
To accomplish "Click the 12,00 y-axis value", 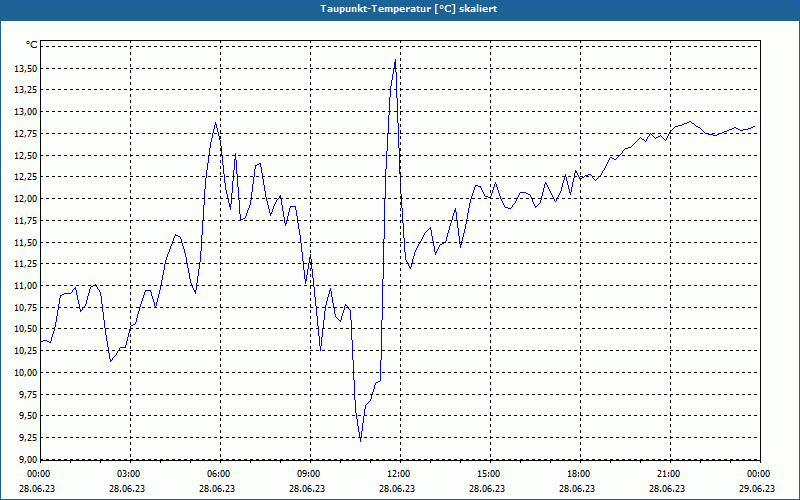I will (27, 198).
